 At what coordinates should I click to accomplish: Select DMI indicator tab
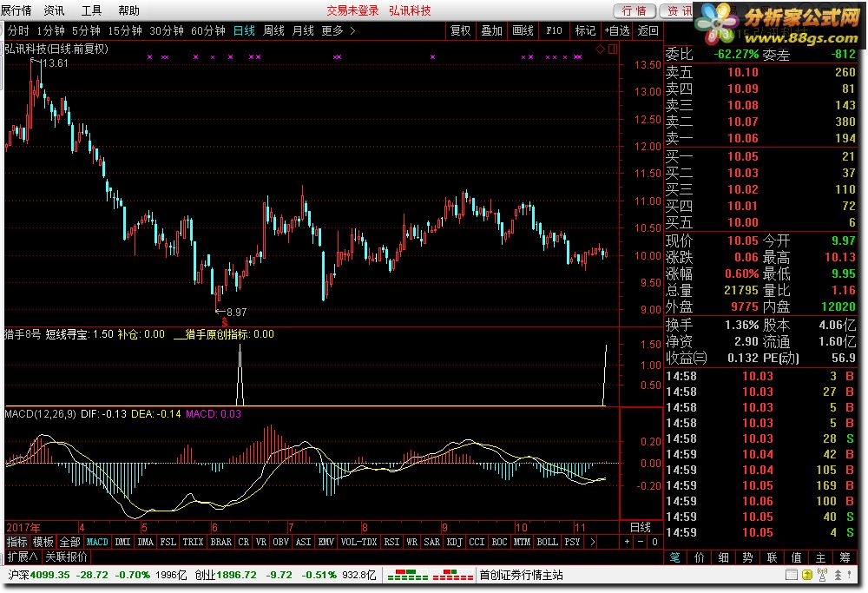tap(123, 542)
